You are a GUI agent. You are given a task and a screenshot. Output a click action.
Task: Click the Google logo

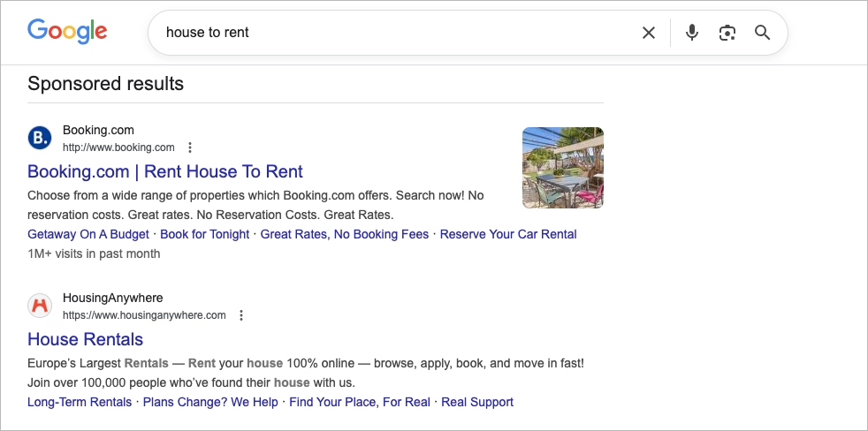coord(67,31)
